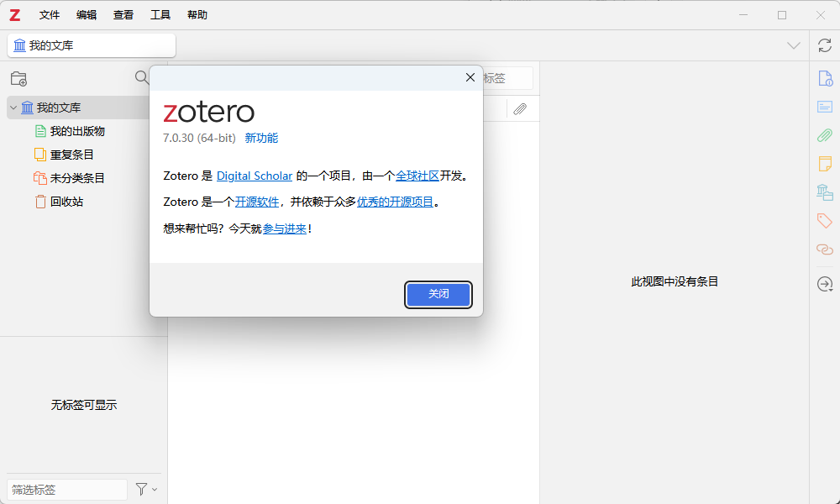The width and height of the screenshot is (840, 504).
Task: Open the Notes panel icon
Action: click(824, 164)
